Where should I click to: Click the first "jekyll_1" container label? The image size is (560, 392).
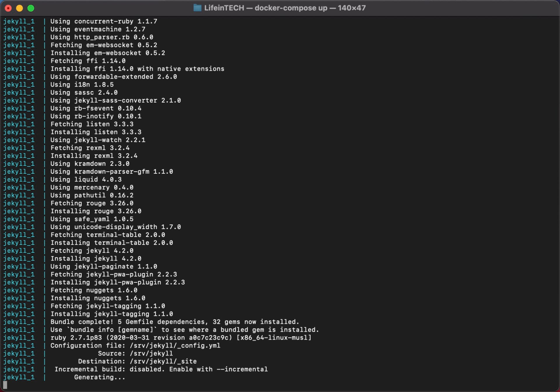click(x=19, y=21)
